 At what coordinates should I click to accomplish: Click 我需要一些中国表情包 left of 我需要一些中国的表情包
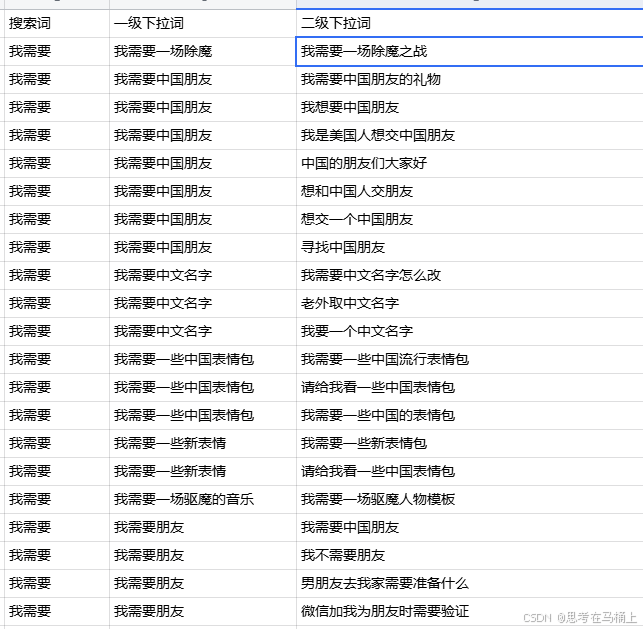pos(203,415)
